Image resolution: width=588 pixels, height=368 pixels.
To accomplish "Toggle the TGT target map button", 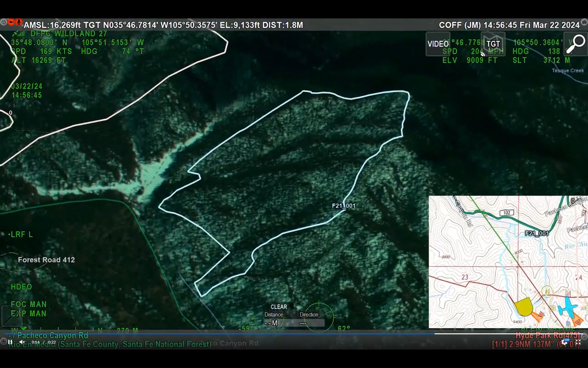I will pyautogui.click(x=493, y=44).
